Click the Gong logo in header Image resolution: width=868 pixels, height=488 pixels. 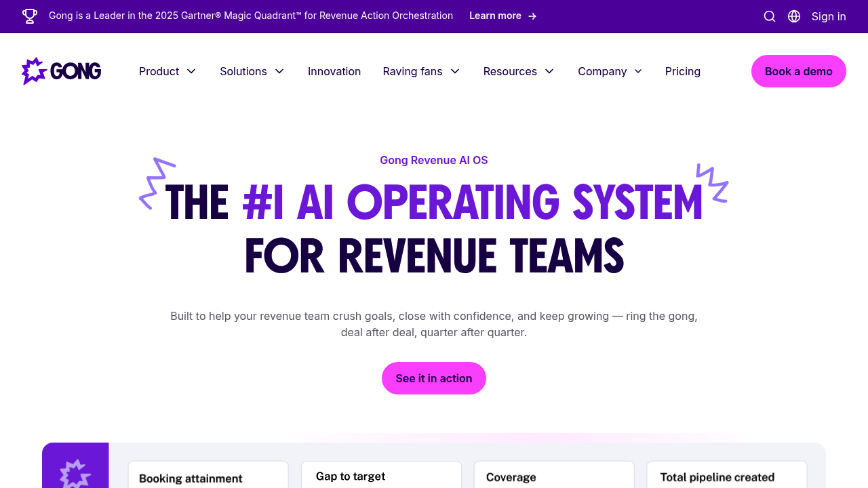(62, 71)
